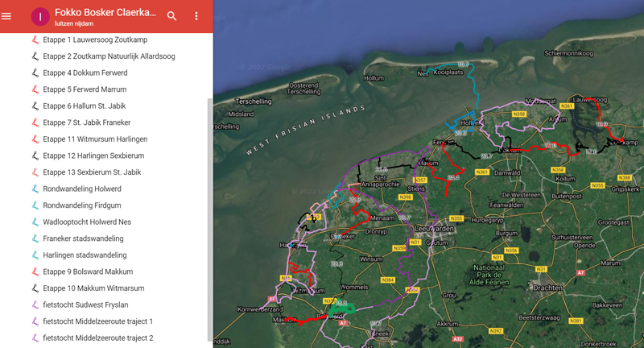The width and height of the screenshot is (644, 348).
Task: Select Etappe 13 Sexbierum St. Jabik
Action: click(92, 172)
